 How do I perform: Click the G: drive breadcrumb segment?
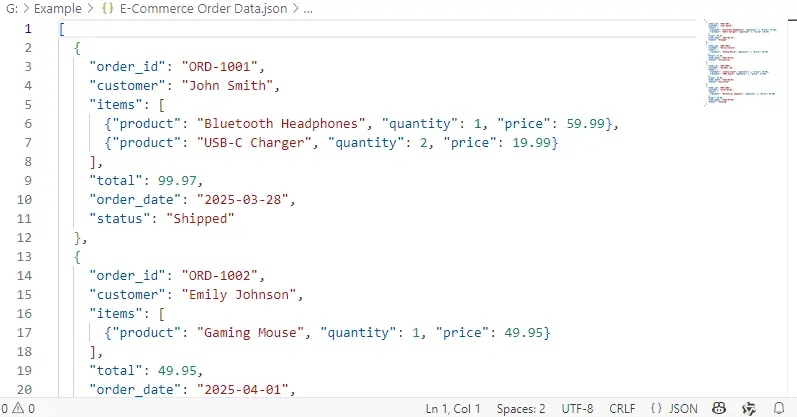point(12,9)
